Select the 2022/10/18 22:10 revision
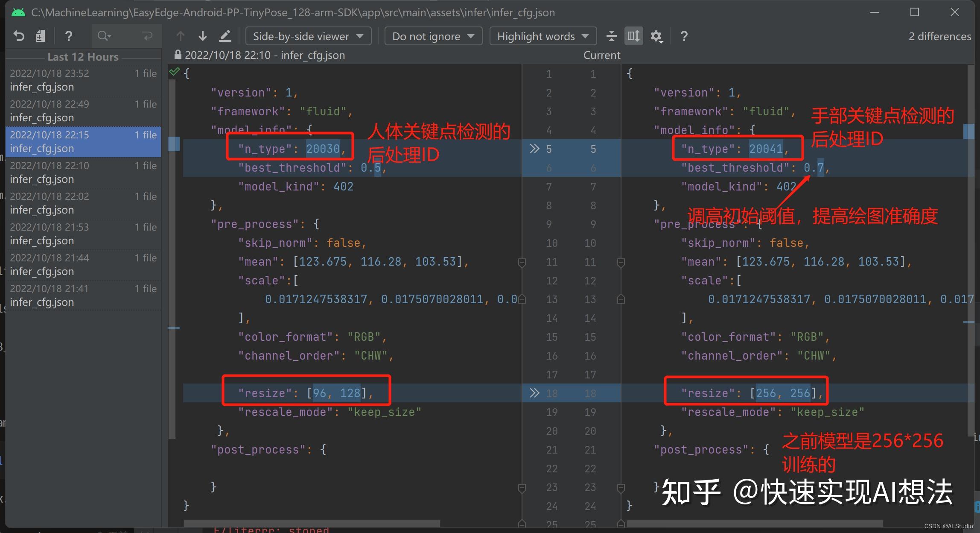 pos(83,173)
